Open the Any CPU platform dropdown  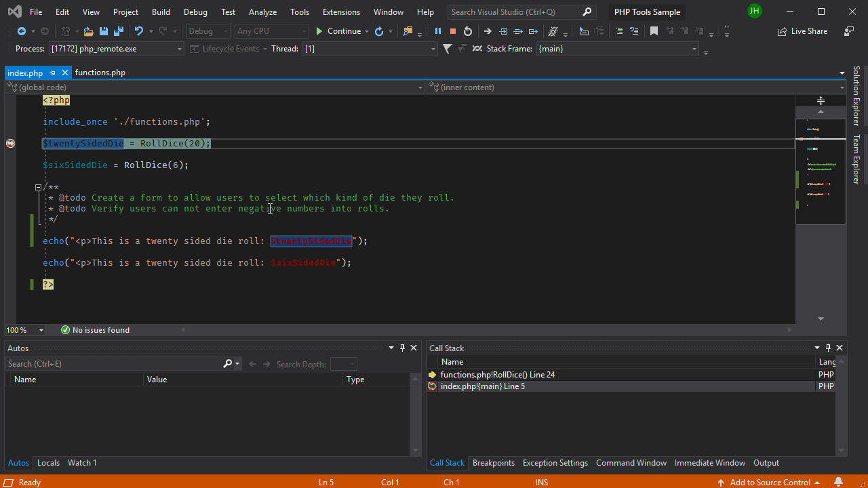tap(271, 31)
